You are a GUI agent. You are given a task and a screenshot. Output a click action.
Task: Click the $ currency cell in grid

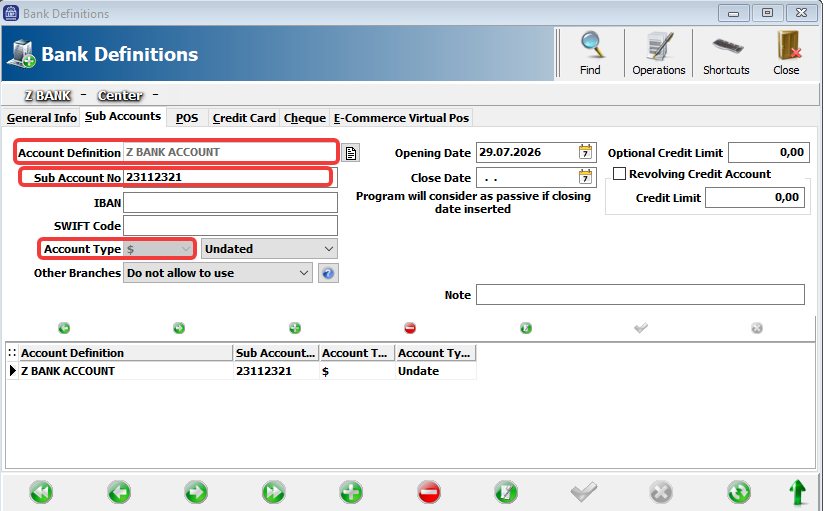[x=357, y=371]
